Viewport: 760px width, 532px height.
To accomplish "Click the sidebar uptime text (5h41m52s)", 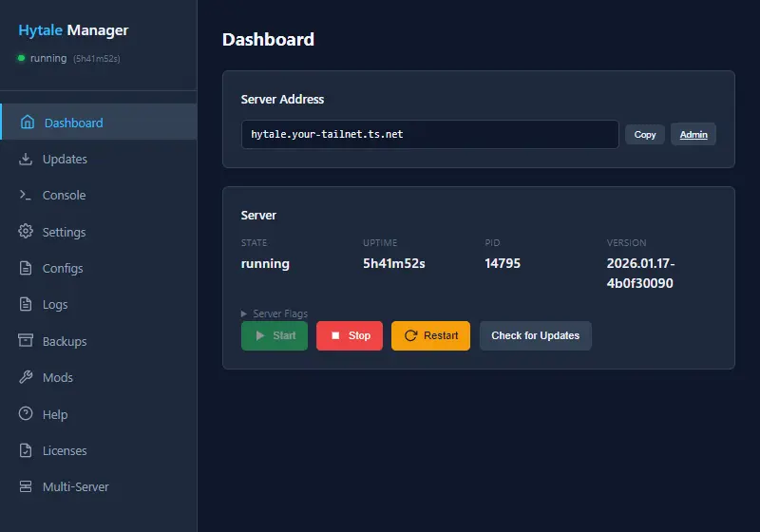I will click(x=97, y=59).
